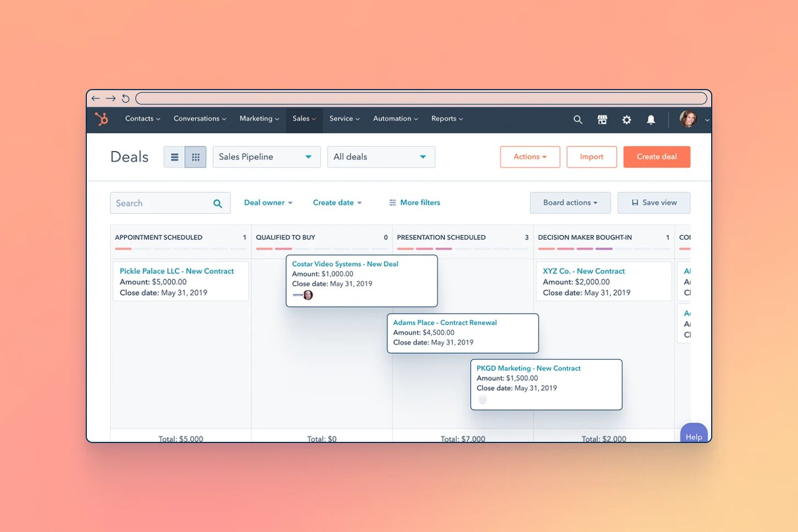The image size is (798, 532).
Task: Click the grey circle icon on the PKGD Marketing card
Action: point(483,400)
